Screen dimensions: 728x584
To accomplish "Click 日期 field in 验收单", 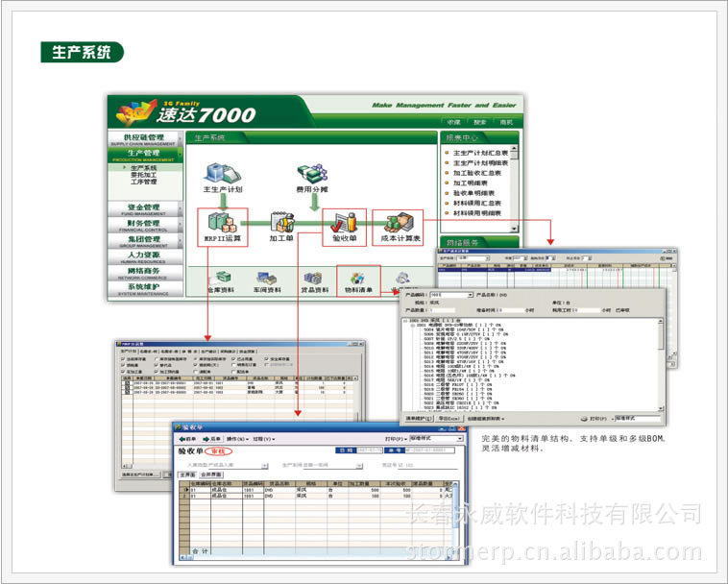I will 370,450.
